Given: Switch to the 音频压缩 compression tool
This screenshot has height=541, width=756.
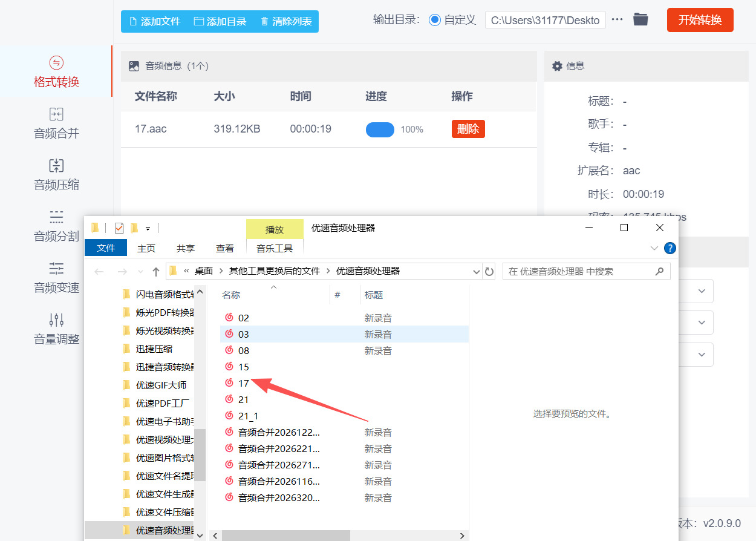Looking at the screenshot, I should coord(56,174).
